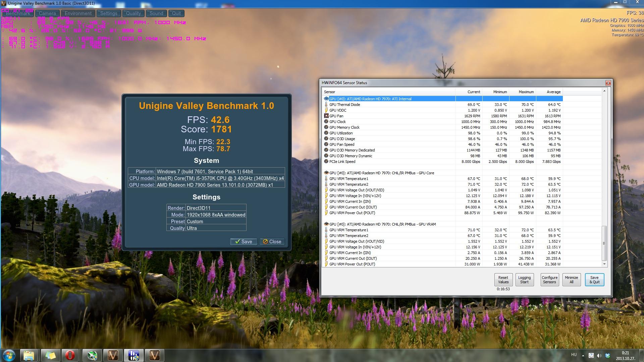Click the fan icon beside GPU Fan

point(326,116)
